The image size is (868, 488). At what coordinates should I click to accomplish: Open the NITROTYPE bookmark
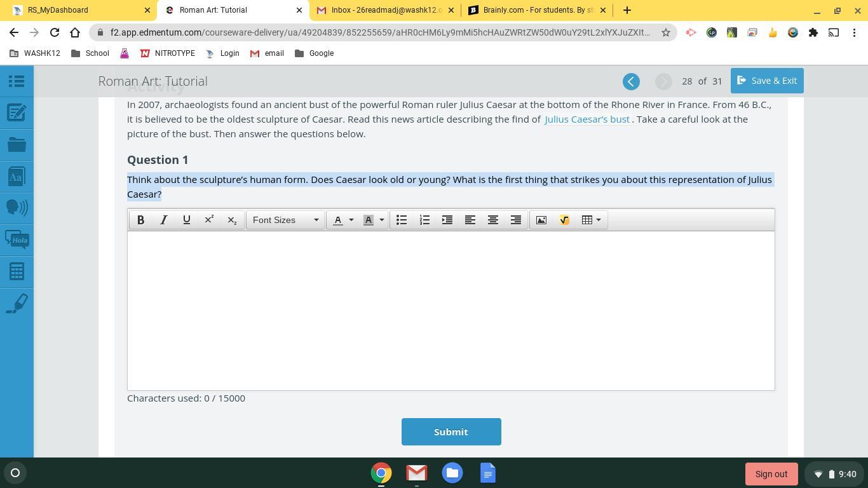click(x=168, y=53)
